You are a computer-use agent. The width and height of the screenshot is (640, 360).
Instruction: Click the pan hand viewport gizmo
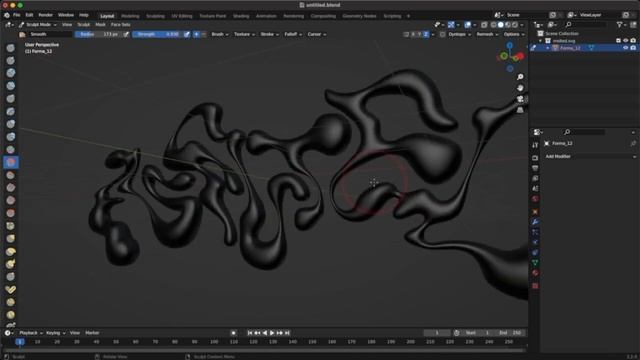pos(520,88)
